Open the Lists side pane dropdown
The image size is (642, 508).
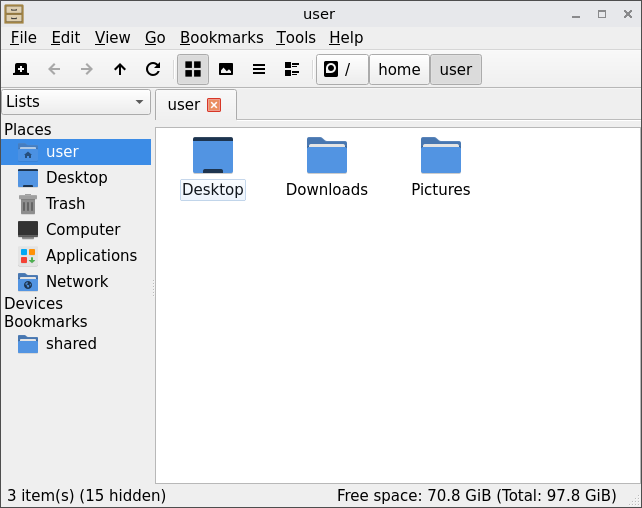(x=76, y=102)
